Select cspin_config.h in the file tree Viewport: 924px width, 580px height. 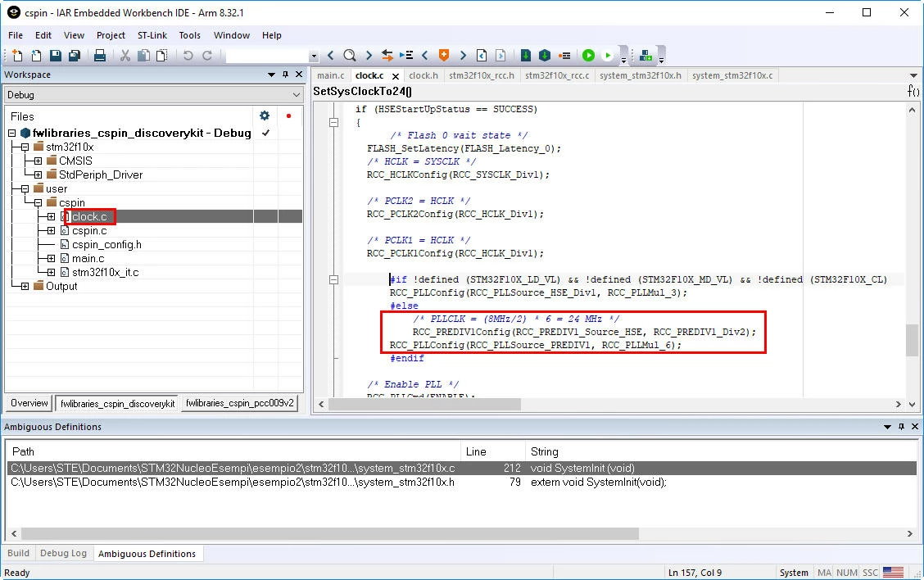106,245
